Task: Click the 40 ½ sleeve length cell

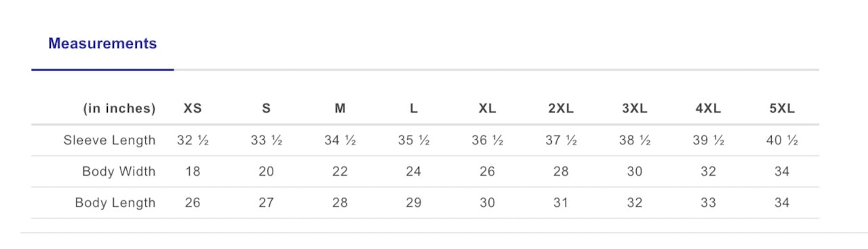Action: coord(782,140)
